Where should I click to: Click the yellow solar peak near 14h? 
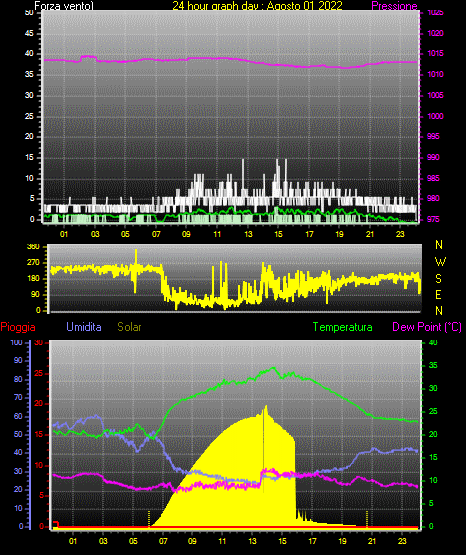(266, 408)
